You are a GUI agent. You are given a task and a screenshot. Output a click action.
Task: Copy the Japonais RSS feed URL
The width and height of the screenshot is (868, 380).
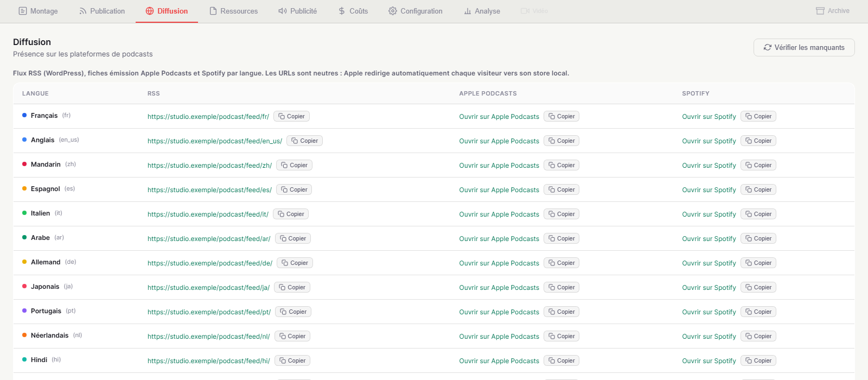coord(292,287)
